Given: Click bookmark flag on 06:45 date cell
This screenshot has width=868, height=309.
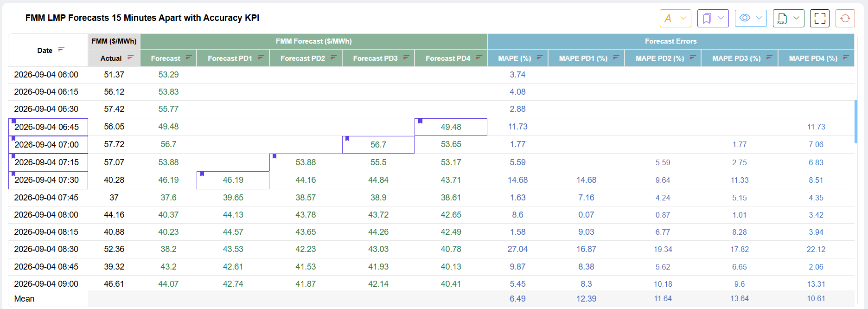Looking at the screenshot, I should pos(13,121).
